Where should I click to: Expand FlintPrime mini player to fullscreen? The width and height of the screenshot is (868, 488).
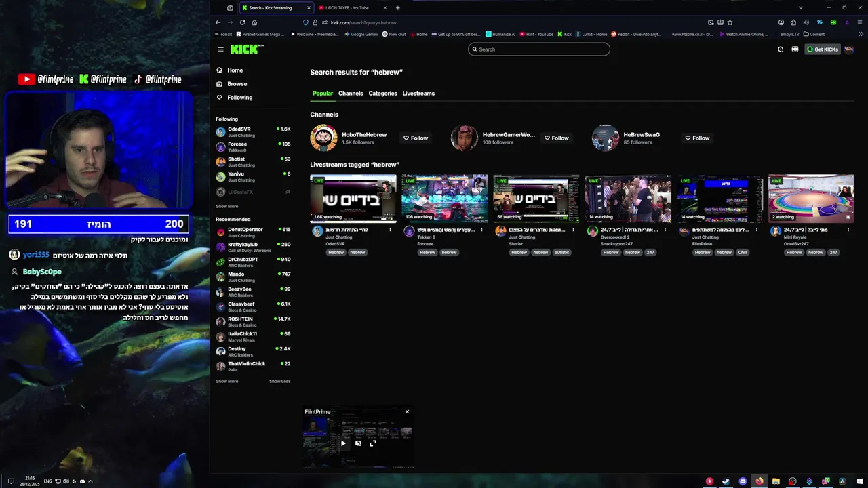373,443
